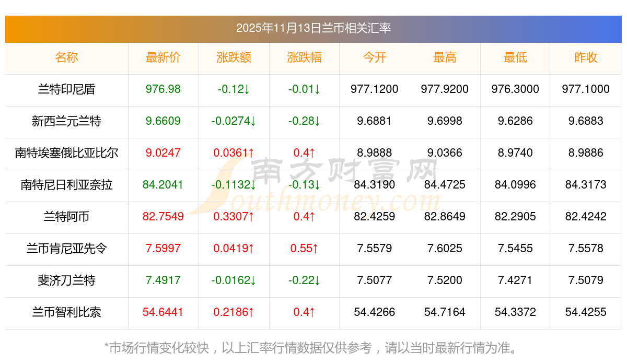Click high value 84.4725
This screenshot has height=364, width=627.
coord(445,185)
